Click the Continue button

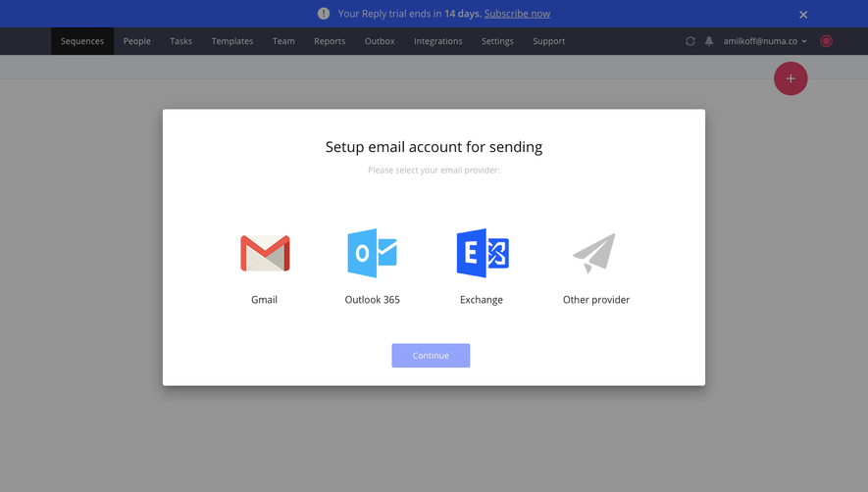tap(431, 356)
